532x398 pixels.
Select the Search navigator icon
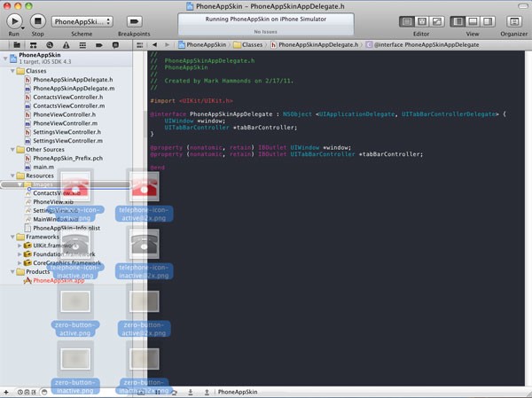pos(50,45)
